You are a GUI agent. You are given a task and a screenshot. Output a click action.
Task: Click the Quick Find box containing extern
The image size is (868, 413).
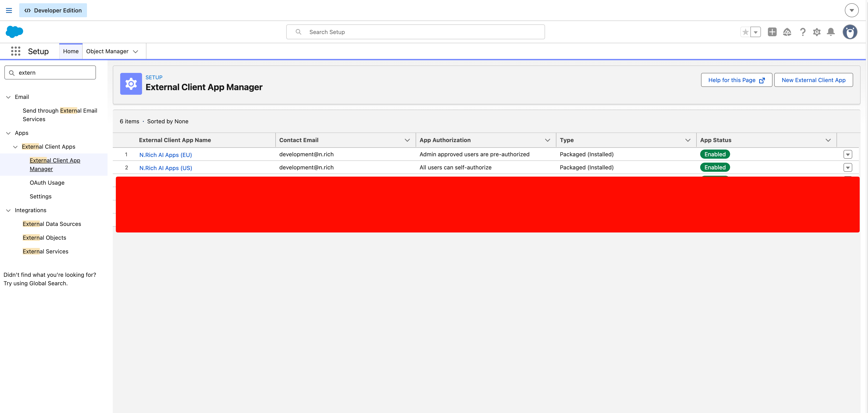coord(50,73)
